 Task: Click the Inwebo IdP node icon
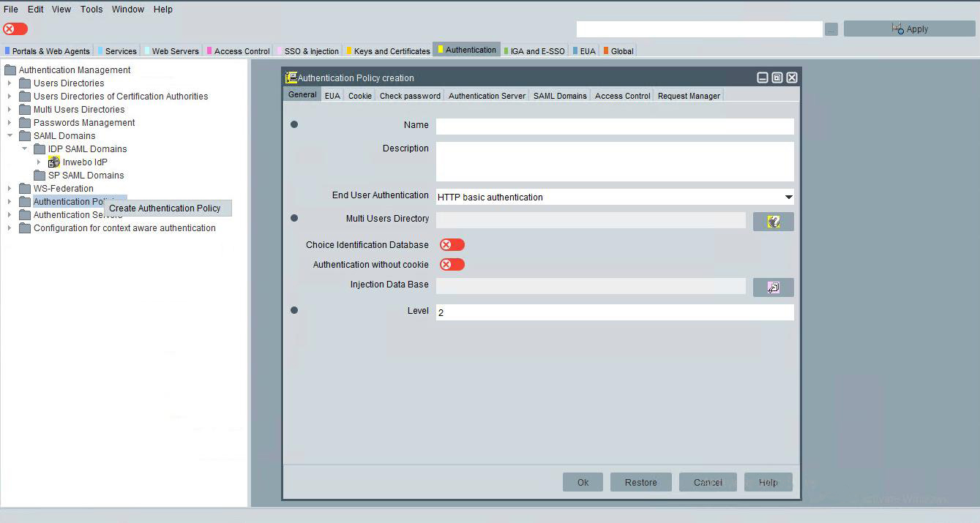point(54,162)
